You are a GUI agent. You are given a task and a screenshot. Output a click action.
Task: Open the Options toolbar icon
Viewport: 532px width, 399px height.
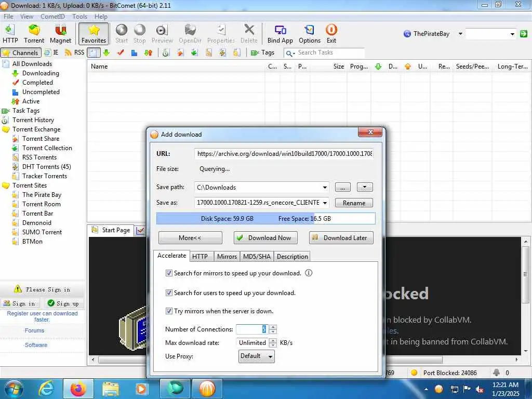pos(310,34)
